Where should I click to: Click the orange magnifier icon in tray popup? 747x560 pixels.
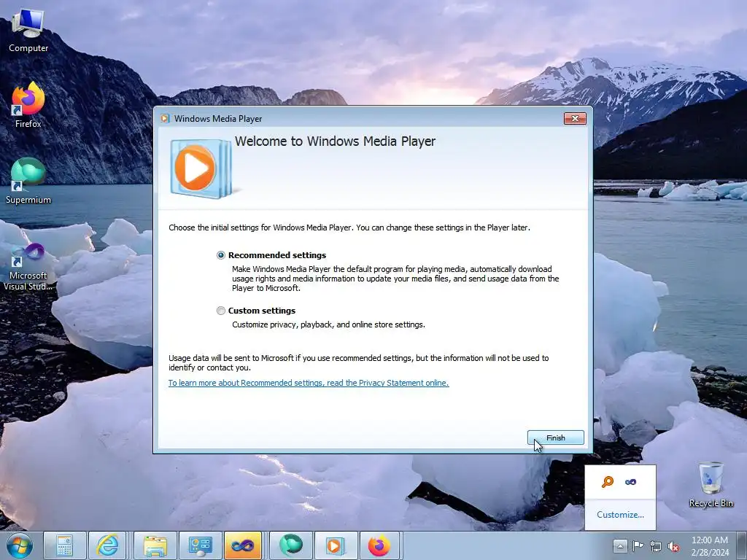click(x=608, y=482)
